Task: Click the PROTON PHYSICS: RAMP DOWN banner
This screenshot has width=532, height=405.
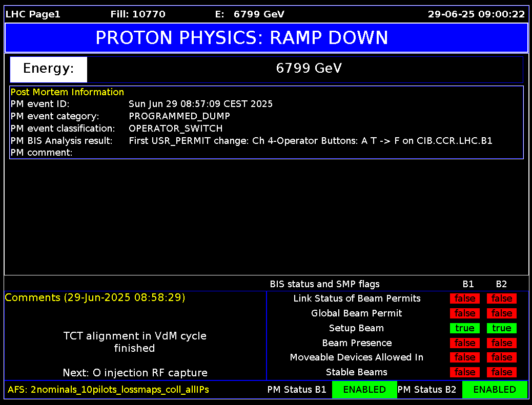Action: click(x=266, y=38)
